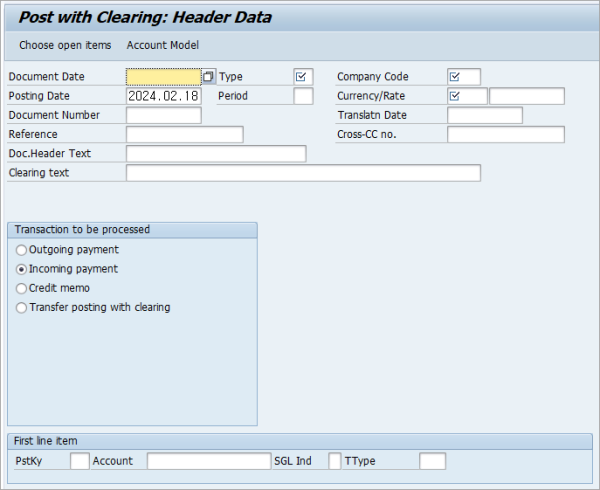Click the Doc.Header Text field
The height and width of the screenshot is (490, 600).
coord(216,153)
